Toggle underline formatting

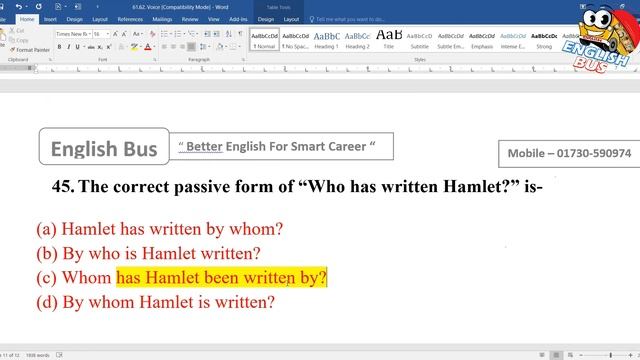[77, 47]
